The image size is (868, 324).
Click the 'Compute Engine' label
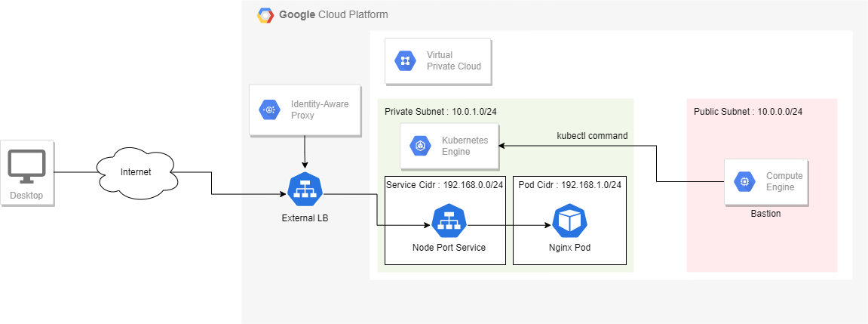coord(784,181)
